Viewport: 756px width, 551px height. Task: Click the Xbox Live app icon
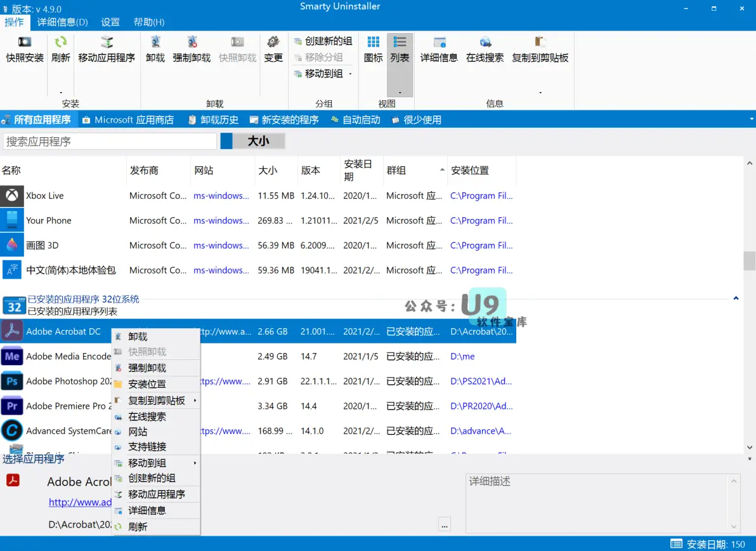[x=12, y=196]
